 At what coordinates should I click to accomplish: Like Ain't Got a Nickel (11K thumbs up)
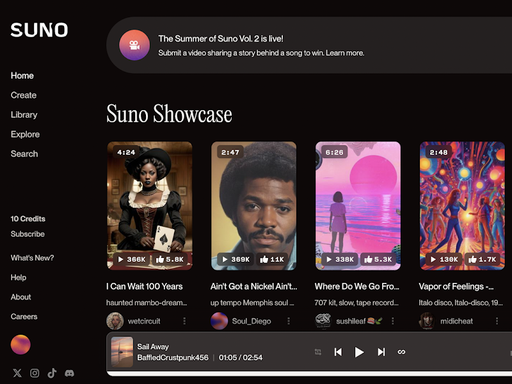[272, 259]
